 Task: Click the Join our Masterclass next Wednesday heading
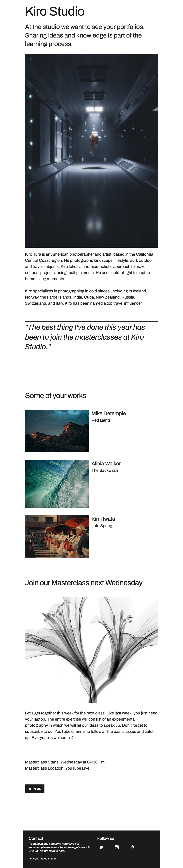(84, 583)
